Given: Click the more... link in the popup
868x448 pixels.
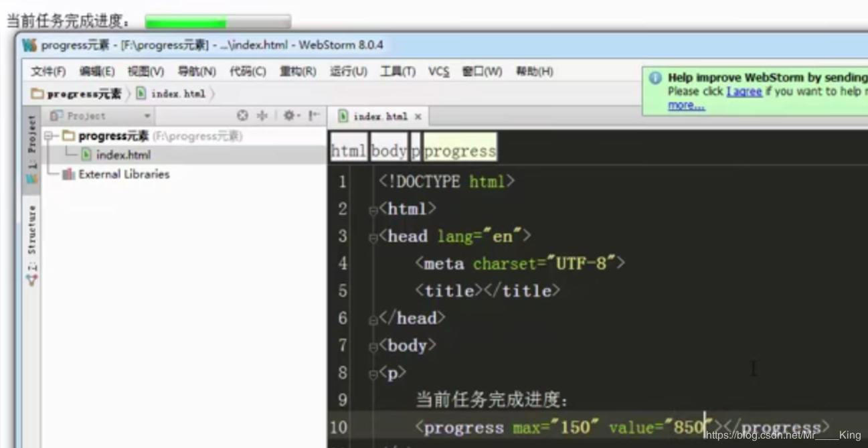Looking at the screenshot, I should [685, 104].
